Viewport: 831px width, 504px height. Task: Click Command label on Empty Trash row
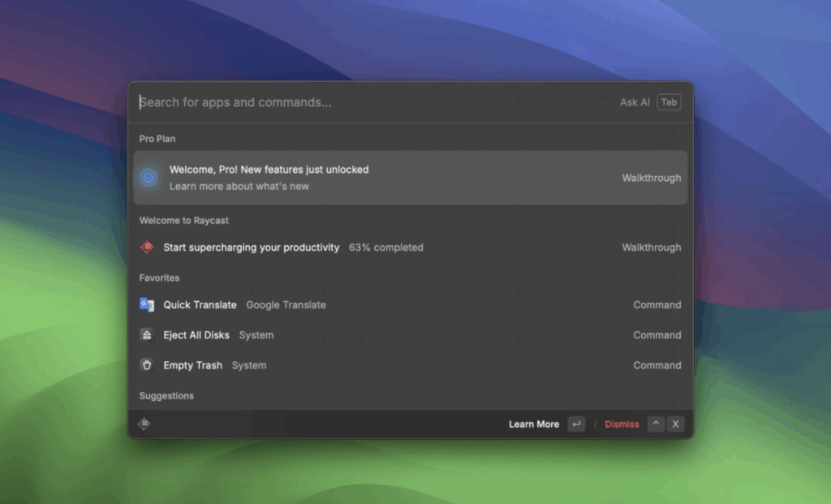coord(657,365)
